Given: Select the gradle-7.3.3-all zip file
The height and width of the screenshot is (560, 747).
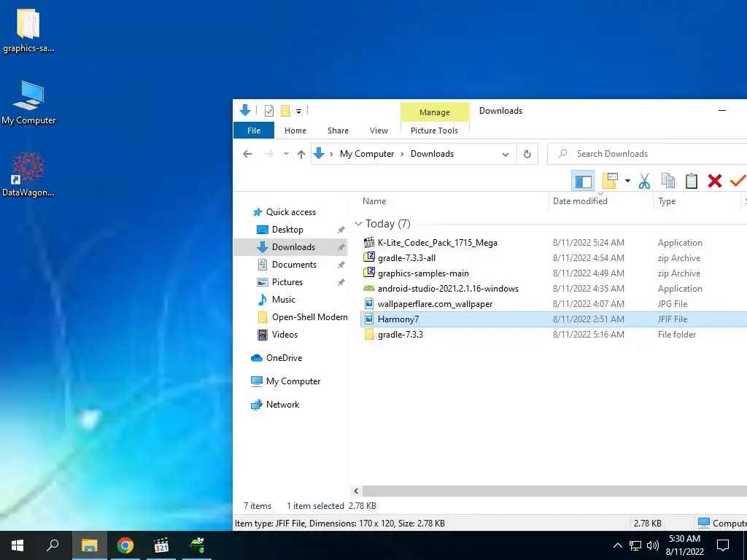Looking at the screenshot, I should [x=406, y=258].
